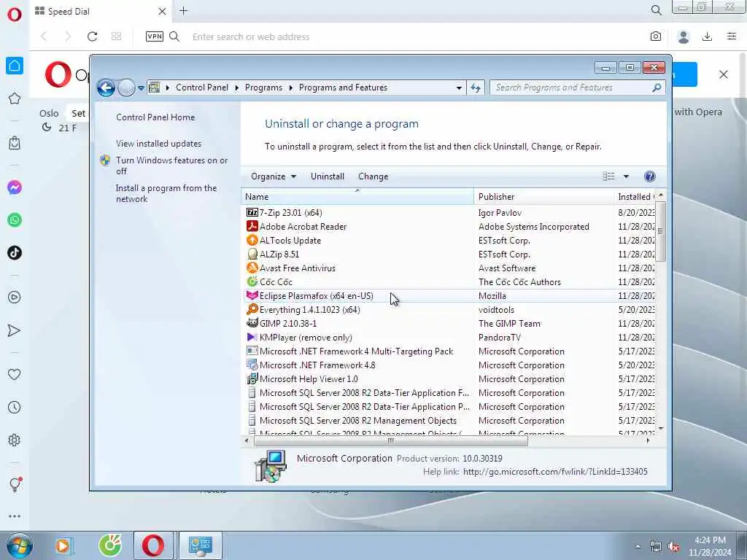Open Opera Easy Setup icon
The height and width of the screenshot is (560, 747).
pos(732,36)
